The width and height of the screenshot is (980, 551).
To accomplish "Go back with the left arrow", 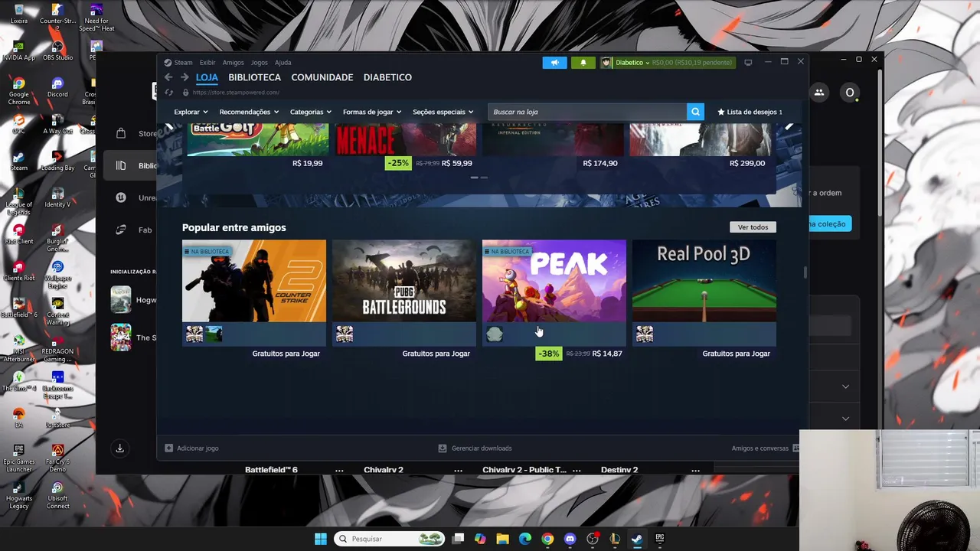I will [x=168, y=77].
